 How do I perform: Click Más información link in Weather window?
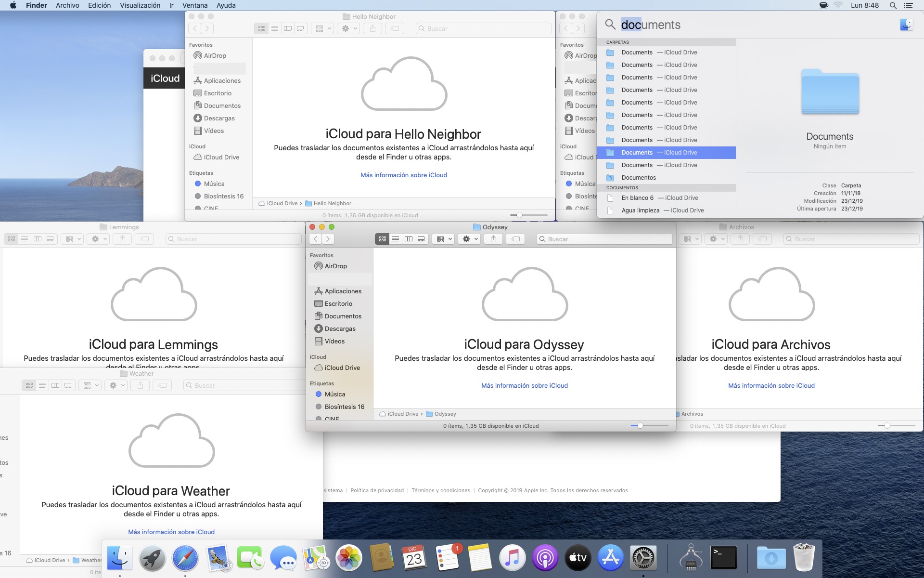point(171,532)
